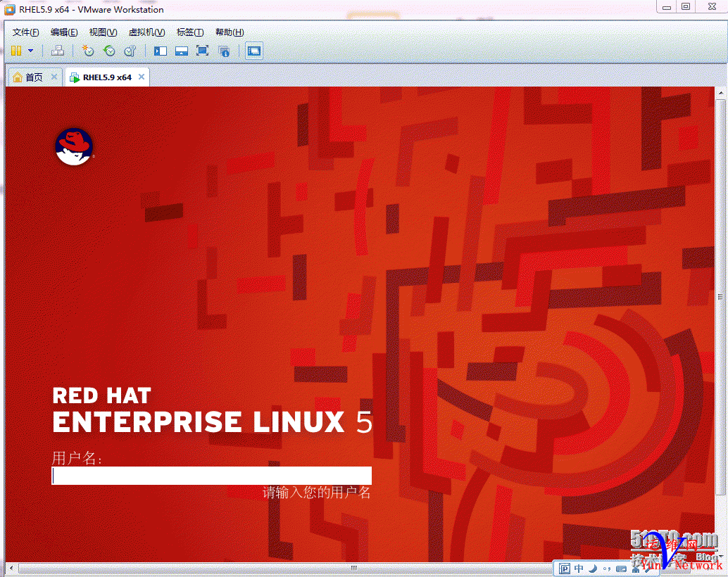The width and height of the screenshot is (728, 577).
Task: Click the horizontal scrollbar of the VM view
Action: tap(353, 568)
